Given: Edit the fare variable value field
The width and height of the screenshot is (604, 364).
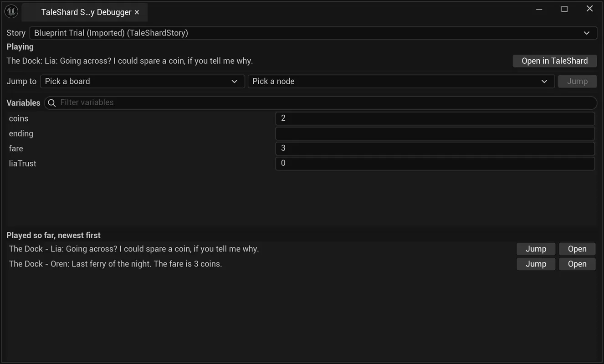Looking at the screenshot, I should point(435,148).
